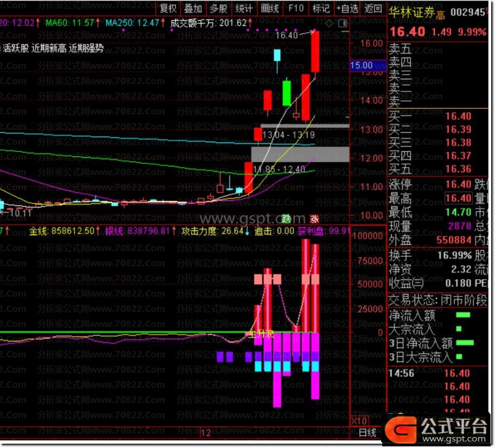Click the 近期强势 tag text
The width and height of the screenshot is (496, 448).
tap(86, 48)
